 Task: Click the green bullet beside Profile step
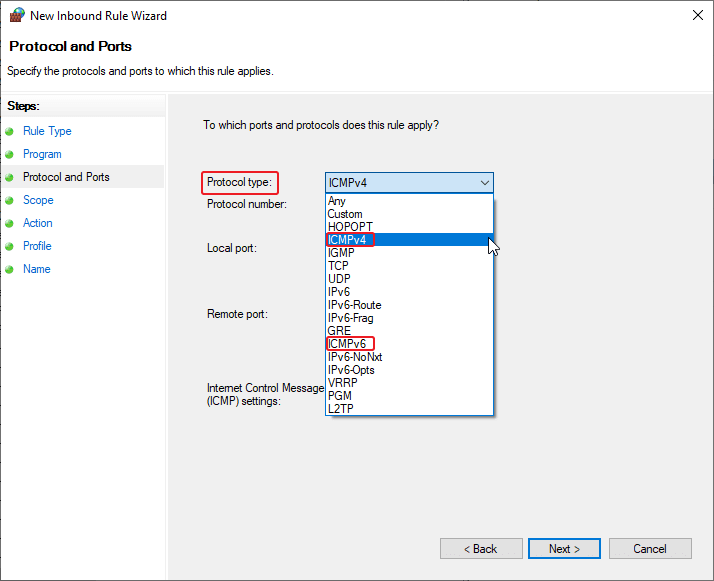10,246
